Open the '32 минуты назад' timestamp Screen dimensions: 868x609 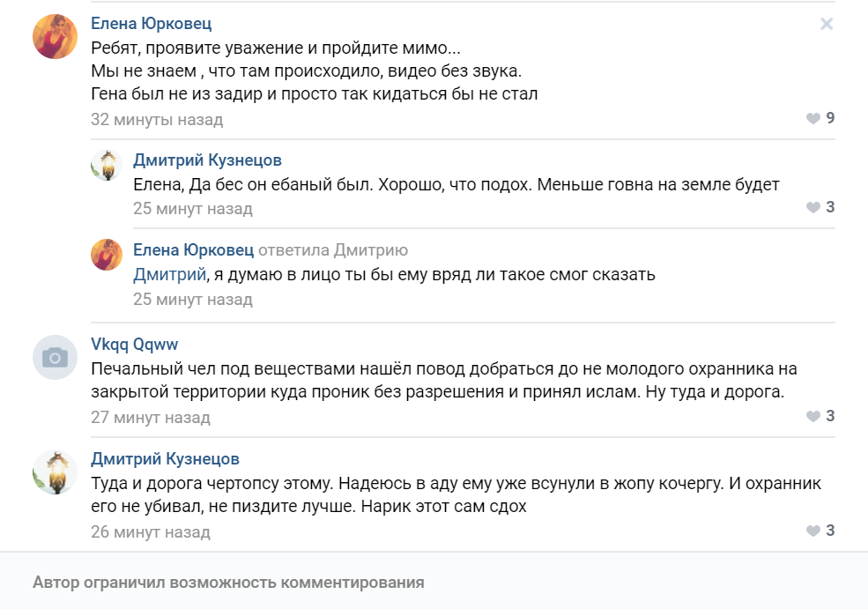(x=157, y=120)
